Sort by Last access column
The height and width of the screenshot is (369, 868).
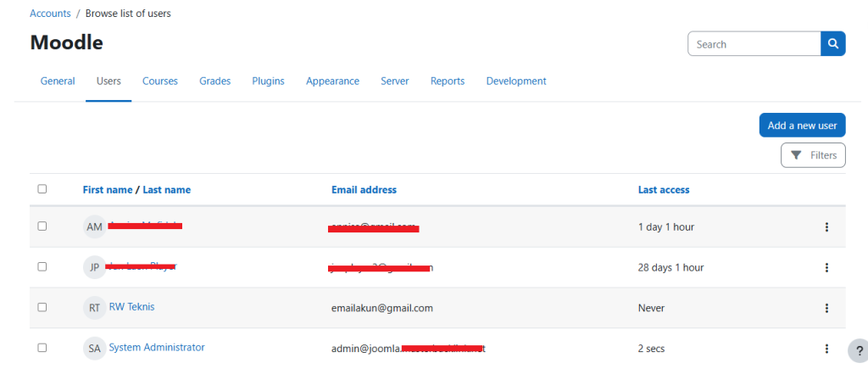point(664,189)
